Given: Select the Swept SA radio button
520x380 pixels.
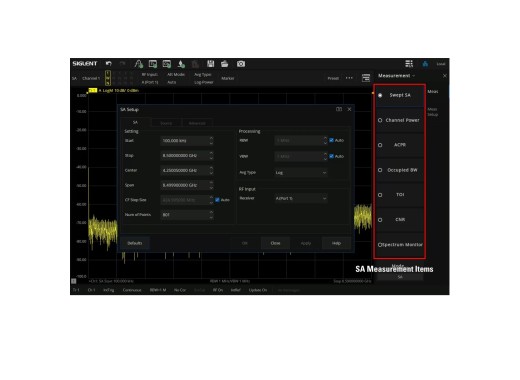Looking at the screenshot, I should [x=380, y=95].
